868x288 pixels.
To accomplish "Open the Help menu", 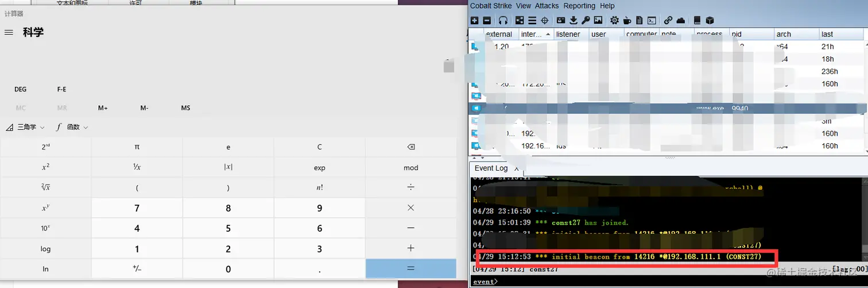I will pos(607,6).
